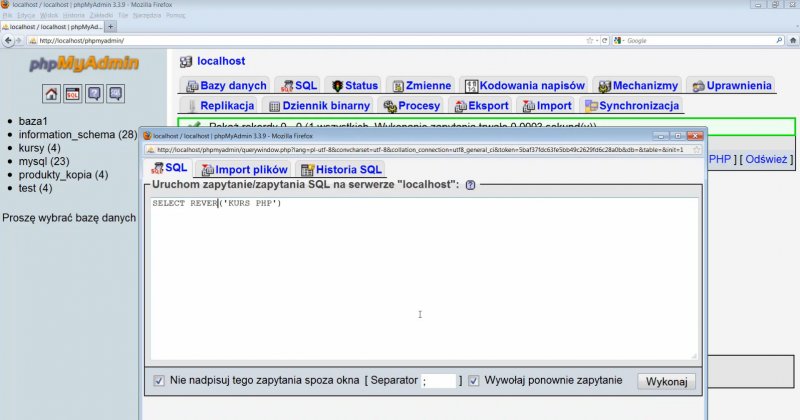The width and height of the screenshot is (800, 420).
Task: Click the phpMyAdmin home icon
Action: [x=51, y=94]
